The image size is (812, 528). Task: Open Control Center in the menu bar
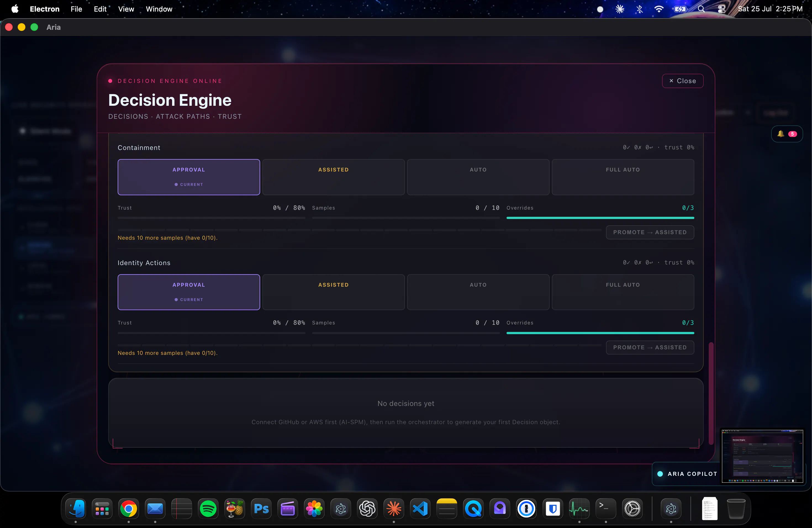(x=722, y=9)
